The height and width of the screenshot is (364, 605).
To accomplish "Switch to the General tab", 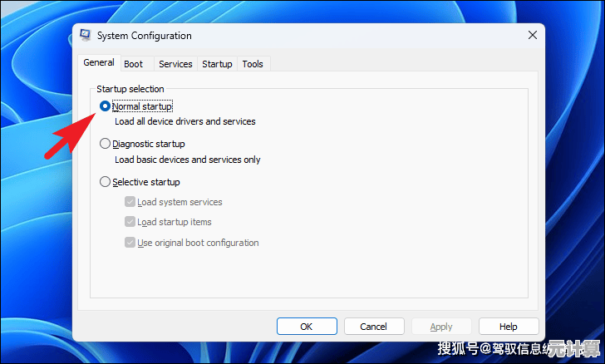I will click(x=99, y=63).
